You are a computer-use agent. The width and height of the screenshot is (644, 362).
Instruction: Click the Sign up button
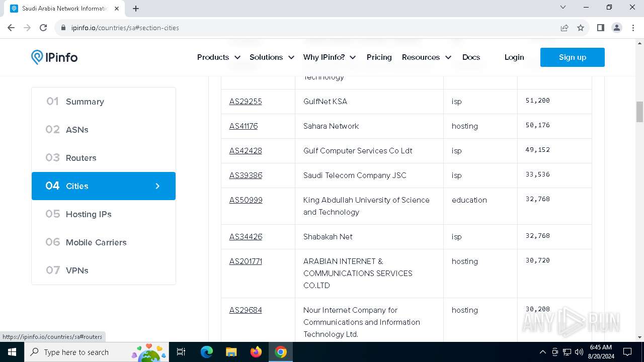pyautogui.click(x=573, y=57)
